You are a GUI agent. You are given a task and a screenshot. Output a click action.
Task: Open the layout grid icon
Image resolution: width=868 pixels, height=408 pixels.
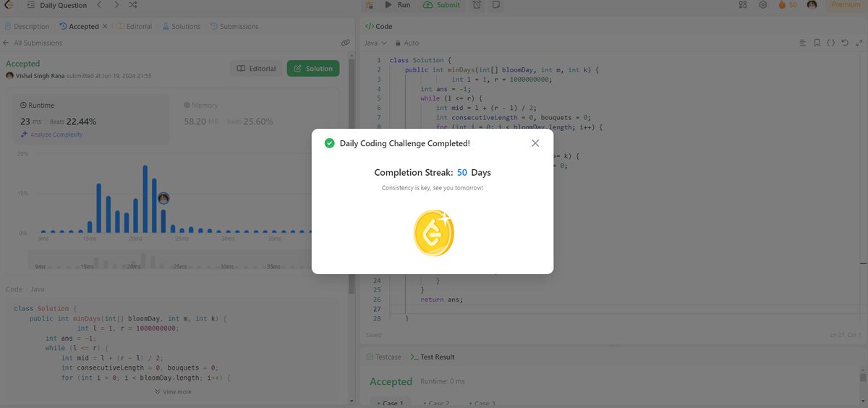[x=743, y=5]
